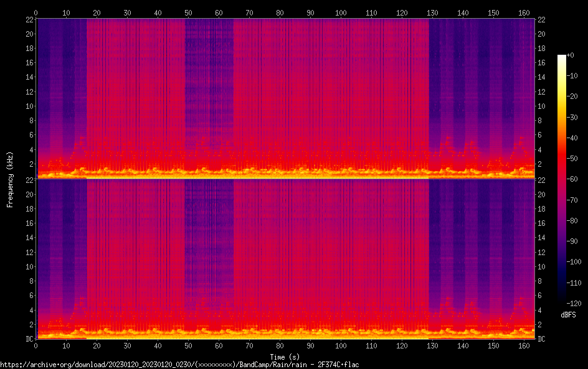Screen dimensions: 588x369
Task: Click the dBFS colorbar gradient scale
Action: pyautogui.click(x=562, y=180)
